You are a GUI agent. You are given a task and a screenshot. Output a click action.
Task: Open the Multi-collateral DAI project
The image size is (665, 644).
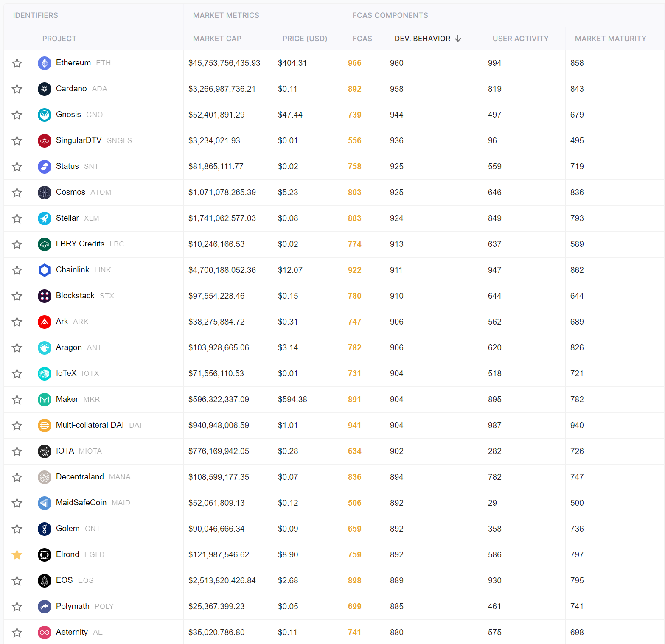coord(90,425)
